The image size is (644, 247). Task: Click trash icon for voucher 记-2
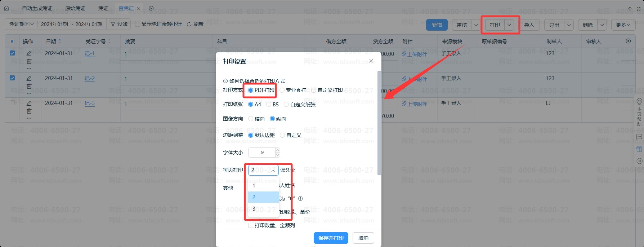[29, 86]
